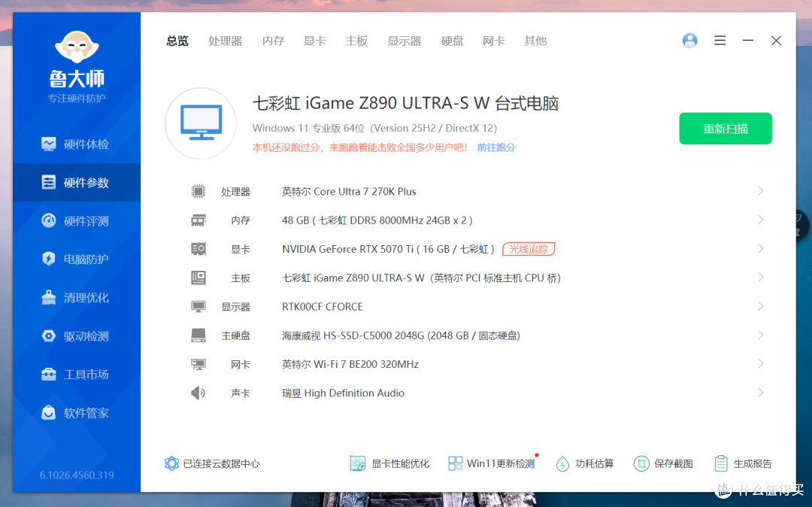Screen dimensions: 812x507
Task: Click 已连接云数据中心 status icon
Action: click(x=171, y=463)
